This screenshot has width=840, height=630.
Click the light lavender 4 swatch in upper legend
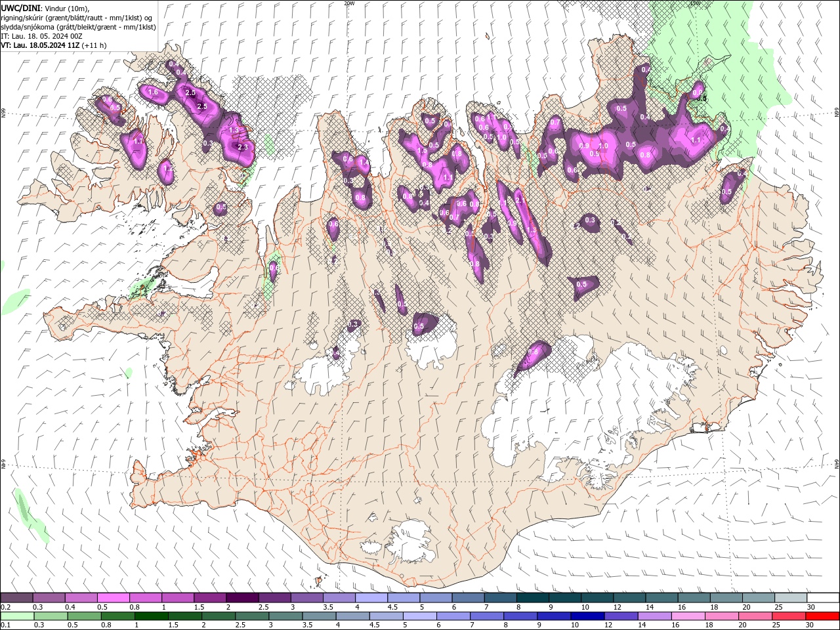(x=371, y=598)
